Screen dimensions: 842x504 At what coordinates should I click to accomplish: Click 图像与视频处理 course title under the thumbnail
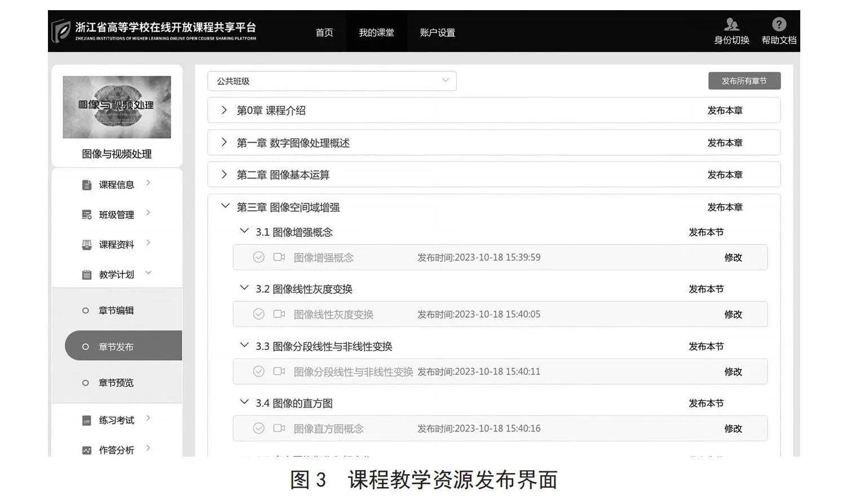click(117, 154)
